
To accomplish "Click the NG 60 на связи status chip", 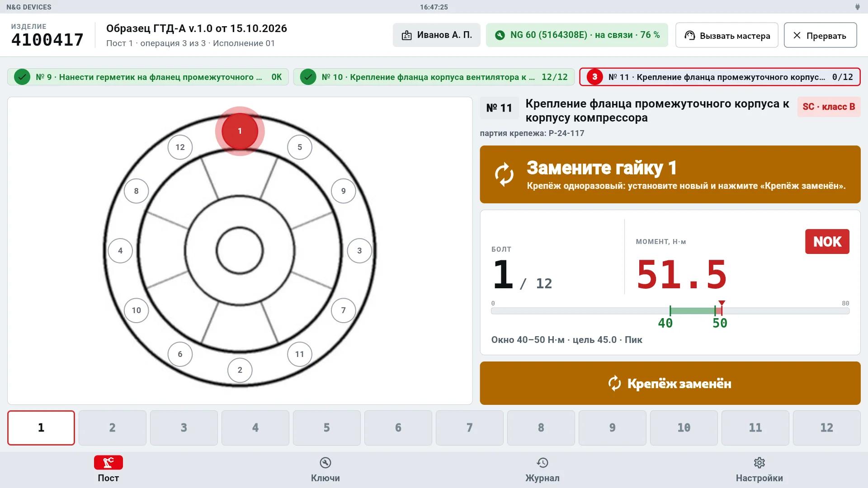I will [577, 35].
